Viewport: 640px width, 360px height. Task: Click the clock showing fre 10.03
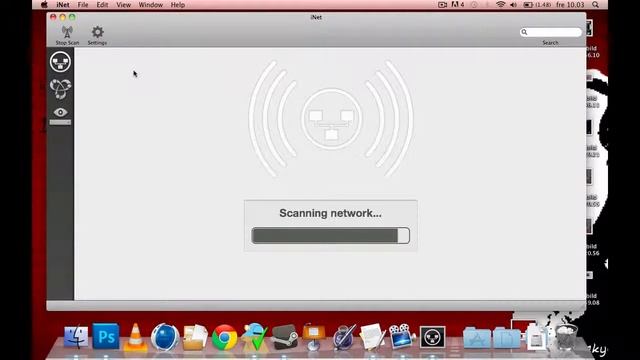point(570,5)
